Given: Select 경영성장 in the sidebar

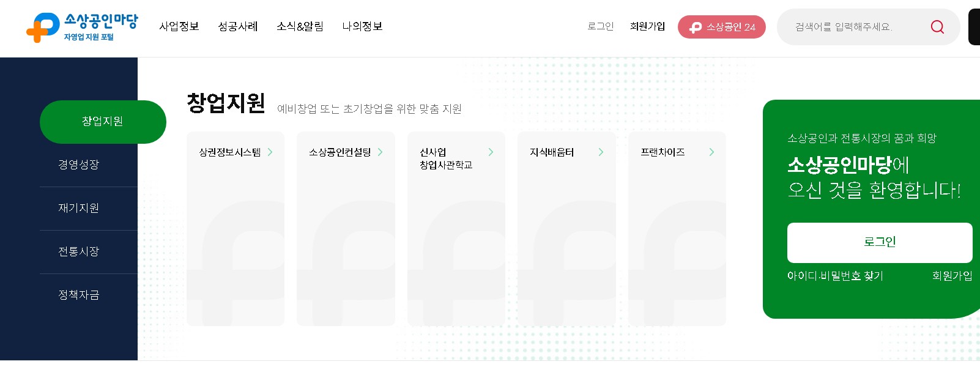Looking at the screenshot, I should [78, 165].
